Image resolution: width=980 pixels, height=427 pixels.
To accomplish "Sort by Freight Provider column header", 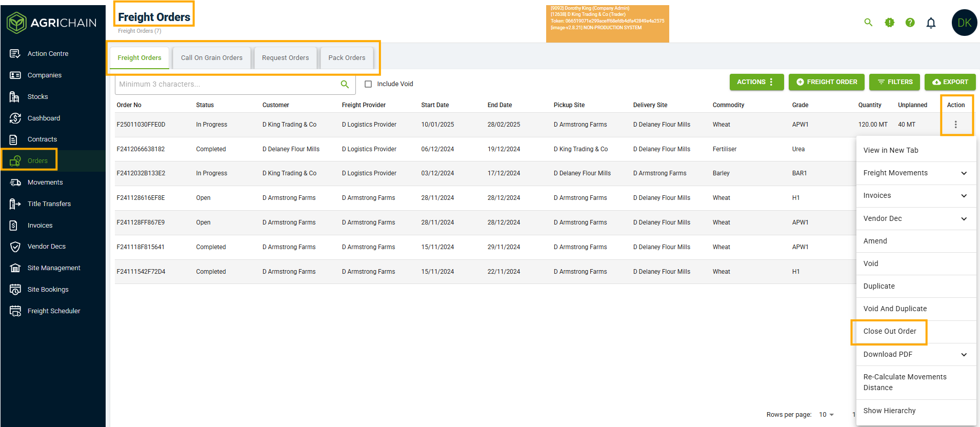I will click(x=364, y=105).
